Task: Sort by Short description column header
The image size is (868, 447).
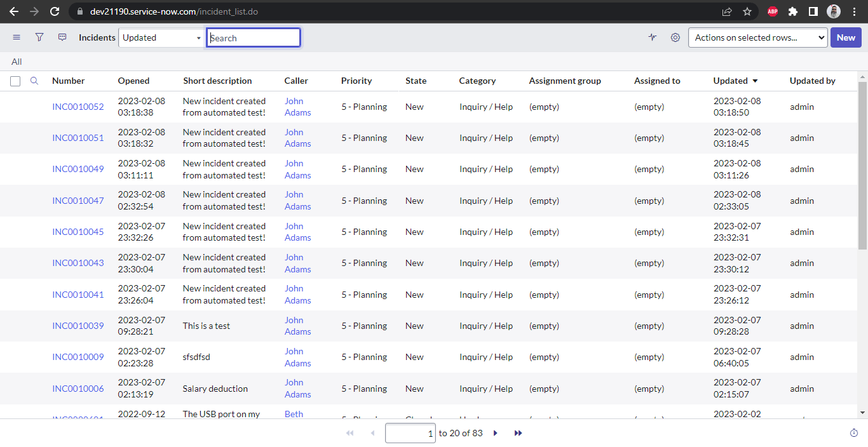Action: pyautogui.click(x=217, y=81)
